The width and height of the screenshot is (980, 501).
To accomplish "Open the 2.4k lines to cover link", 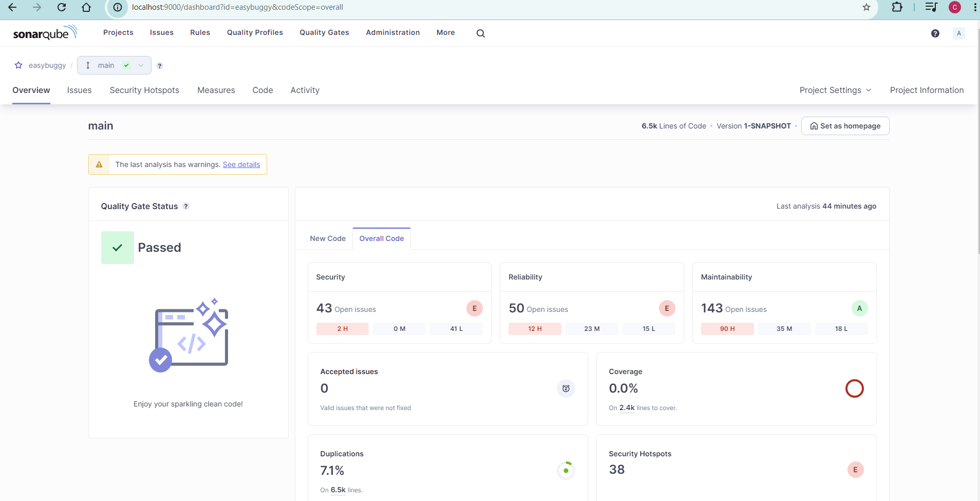I will click(x=627, y=408).
